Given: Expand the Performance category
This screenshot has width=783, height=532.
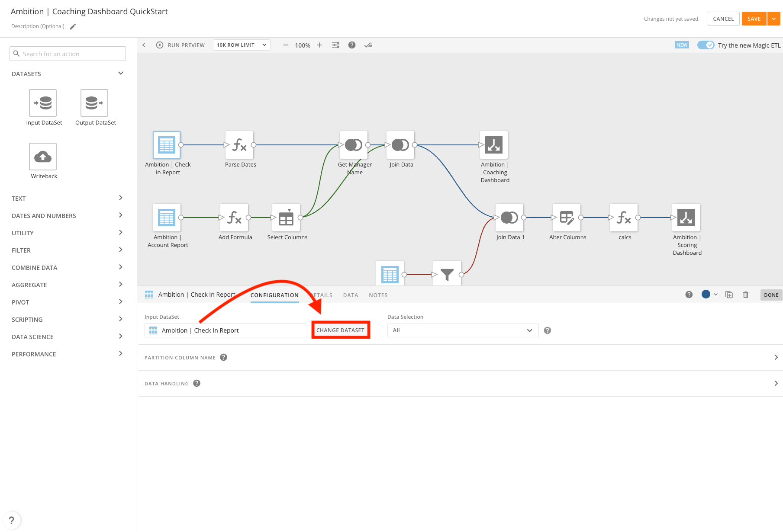Looking at the screenshot, I should point(121,354).
